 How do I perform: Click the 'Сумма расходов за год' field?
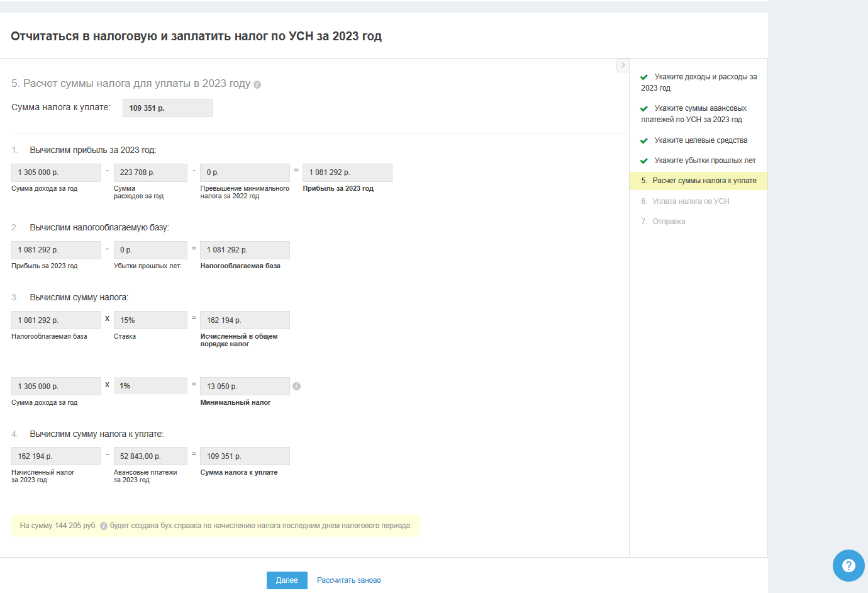pos(150,172)
